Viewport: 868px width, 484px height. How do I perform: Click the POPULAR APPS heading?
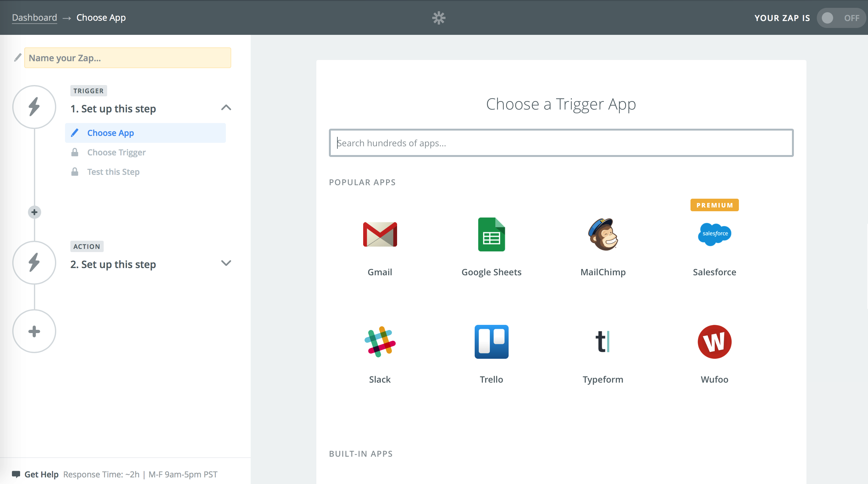coord(362,182)
